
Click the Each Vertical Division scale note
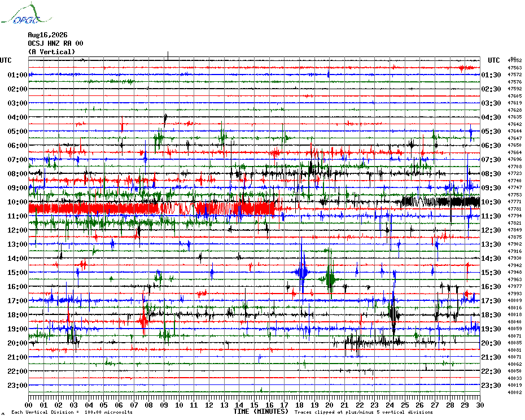[72, 412]
